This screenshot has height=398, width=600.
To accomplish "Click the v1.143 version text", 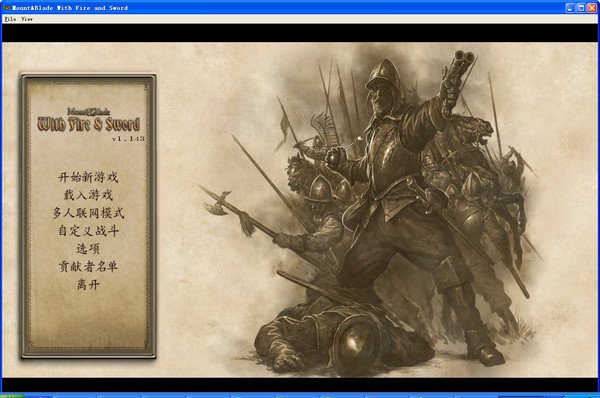I will (128, 139).
